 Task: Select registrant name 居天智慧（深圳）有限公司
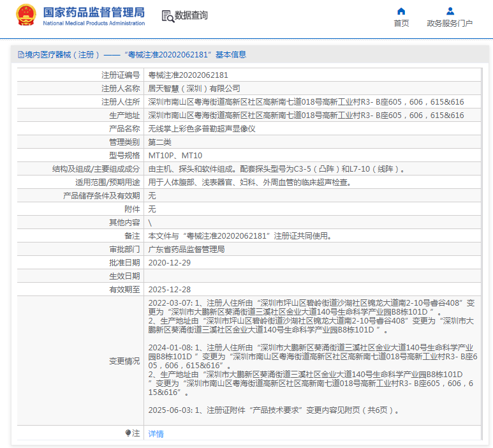(x=194, y=89)
